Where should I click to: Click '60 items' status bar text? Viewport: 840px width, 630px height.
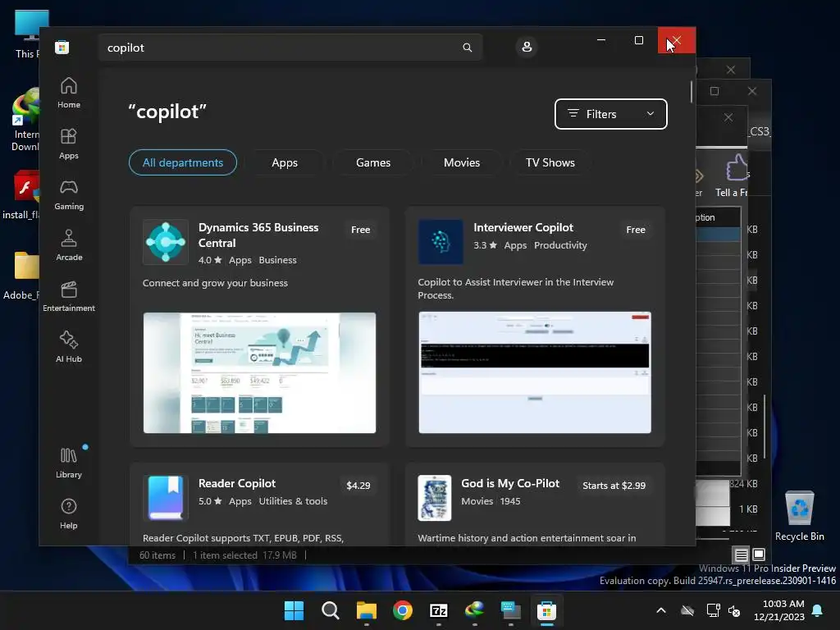tap(157, 555)
